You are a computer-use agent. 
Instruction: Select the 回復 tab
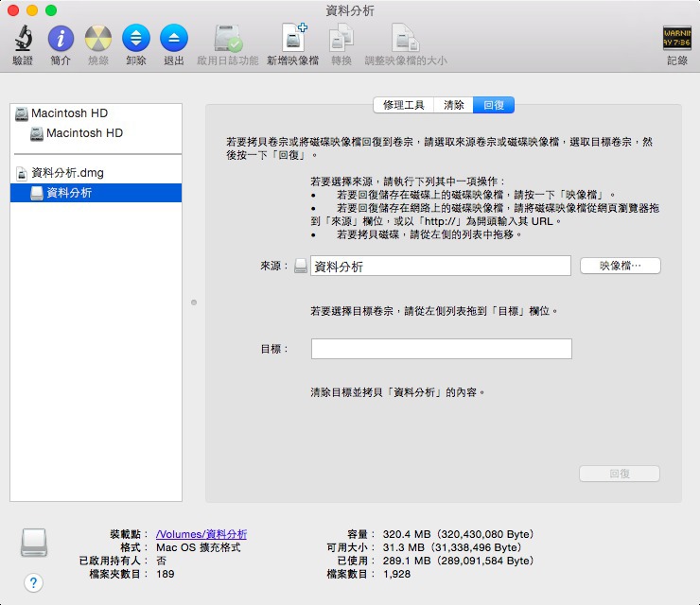pyautogui.click(x=494, y=105)
